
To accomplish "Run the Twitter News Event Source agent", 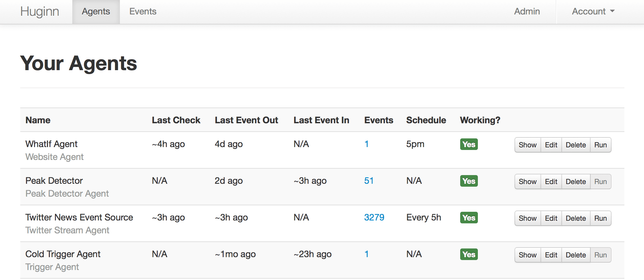I will [601, 218].
